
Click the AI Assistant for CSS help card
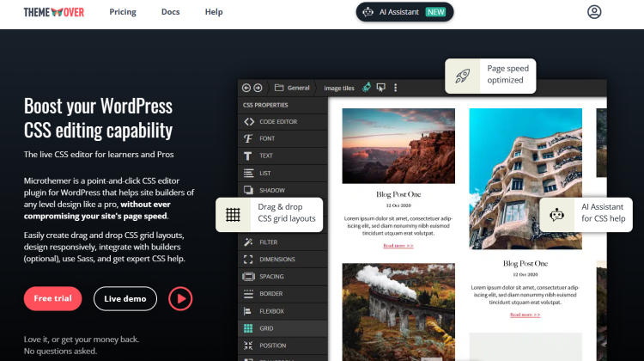point(586,215)
